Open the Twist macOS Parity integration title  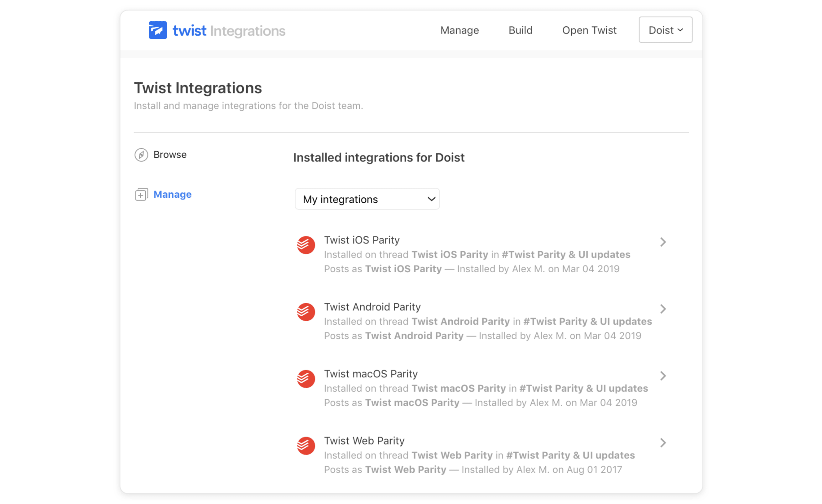(371, 374)
